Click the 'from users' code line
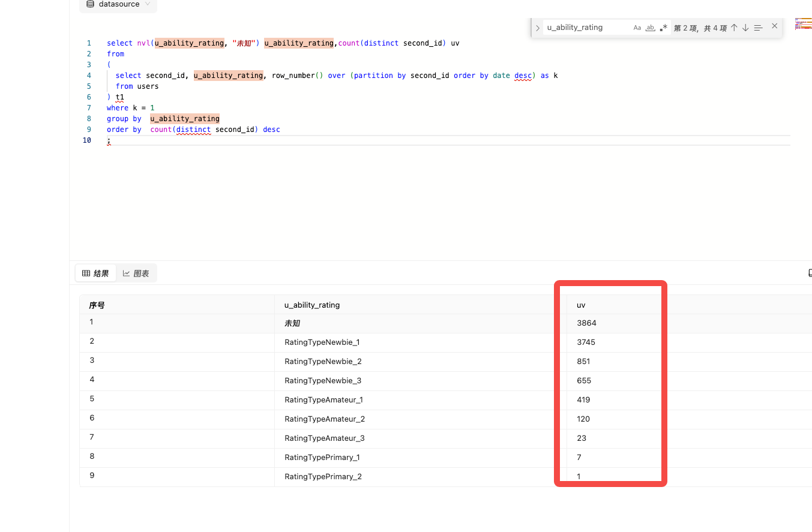The width and height of the screenshot is (812, 532). pos(137,86)
